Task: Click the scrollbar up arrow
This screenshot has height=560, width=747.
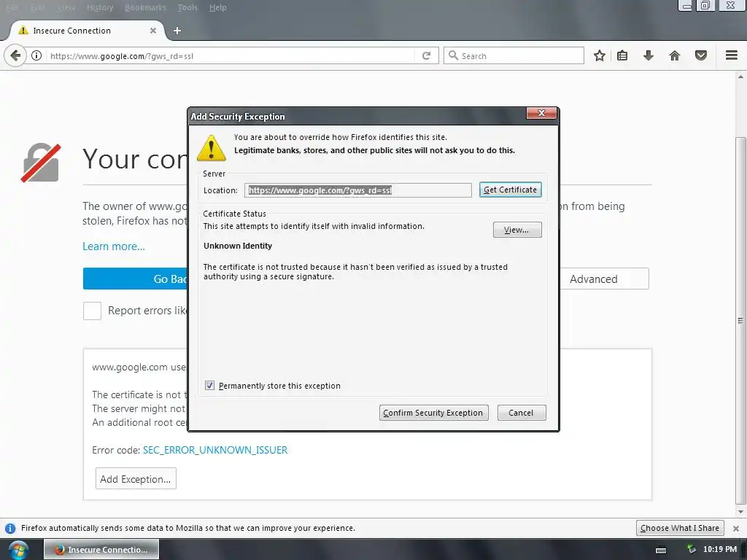Action: coord(740,76)
